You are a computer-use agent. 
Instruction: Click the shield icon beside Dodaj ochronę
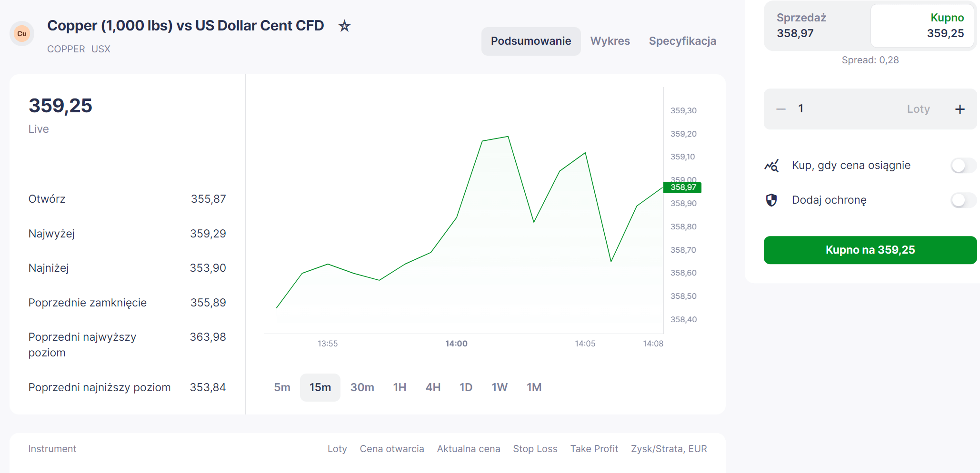point(771,200)
